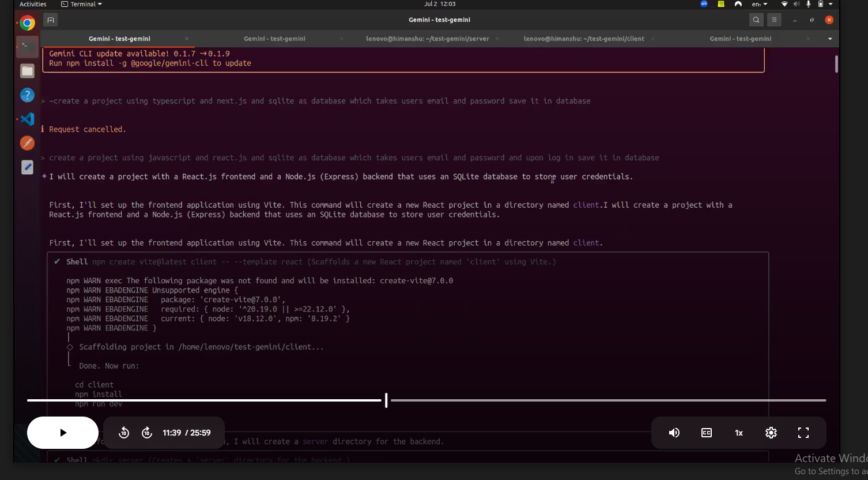Open the terminal hamburger menu

coord(774,20)
